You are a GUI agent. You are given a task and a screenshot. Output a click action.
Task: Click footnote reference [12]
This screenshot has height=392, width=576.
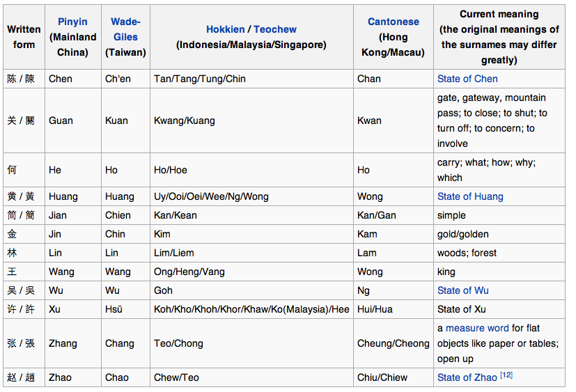coord(506,376)
